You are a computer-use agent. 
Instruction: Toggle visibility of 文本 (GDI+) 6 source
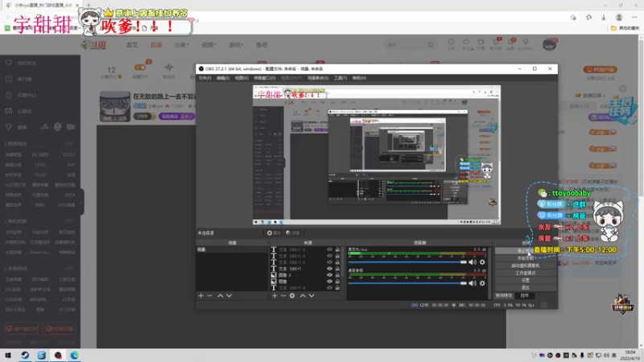pos(329,249)
